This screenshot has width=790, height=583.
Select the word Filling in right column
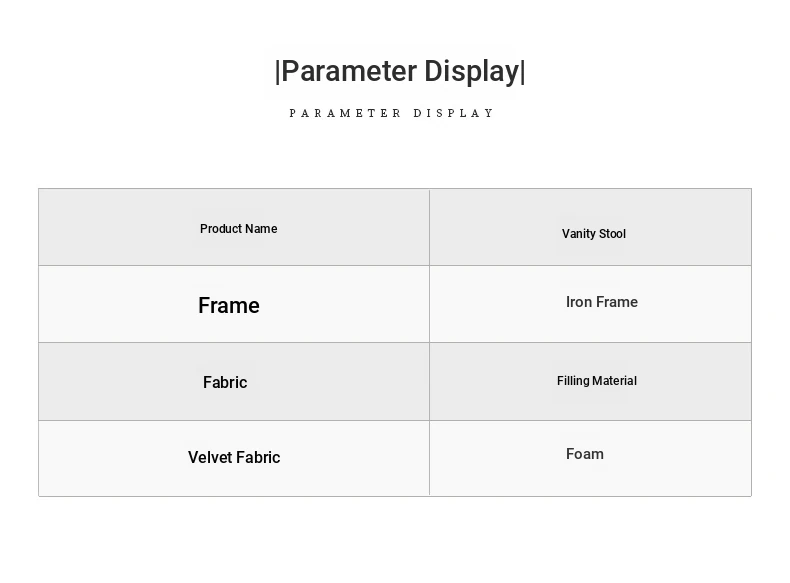coord(574,381)
